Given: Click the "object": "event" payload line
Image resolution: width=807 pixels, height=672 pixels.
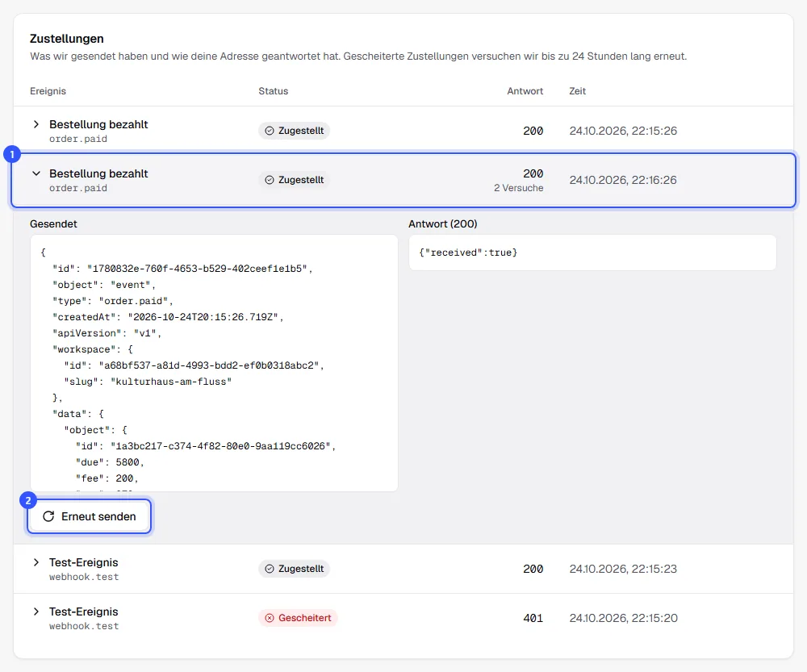Looking at the screenshot, I should (104, 285).
